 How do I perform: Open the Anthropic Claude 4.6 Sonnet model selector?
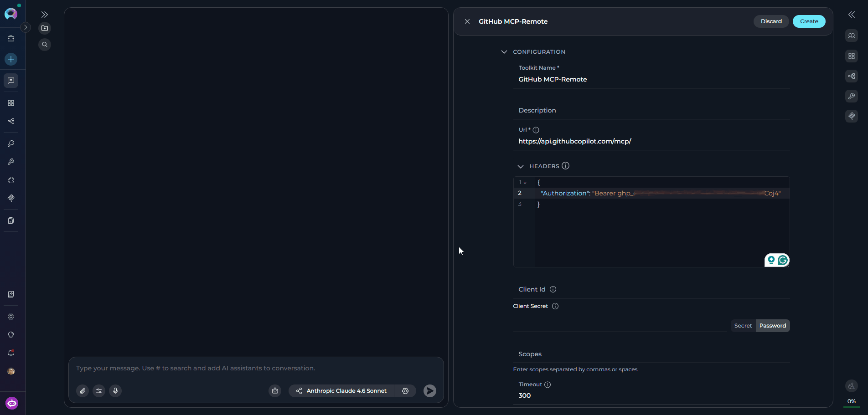click(341, 391)
